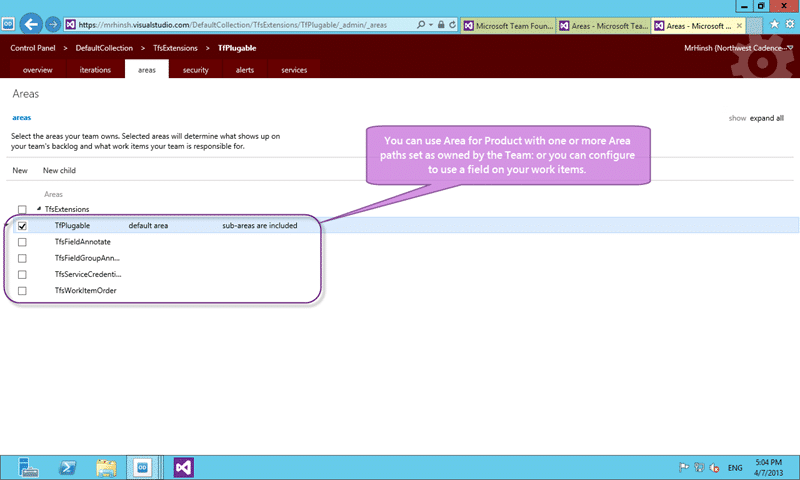The width and height of the screenshot is (800, 480).
Task: Close the active Areas browser tab
Action: (x=739, y=26)
